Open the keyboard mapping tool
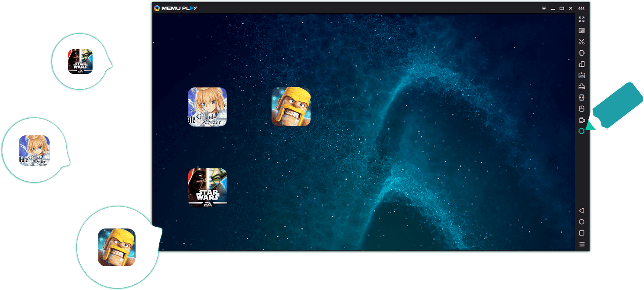The height and width of the screenshot is (290, 644). coord(581,31)
